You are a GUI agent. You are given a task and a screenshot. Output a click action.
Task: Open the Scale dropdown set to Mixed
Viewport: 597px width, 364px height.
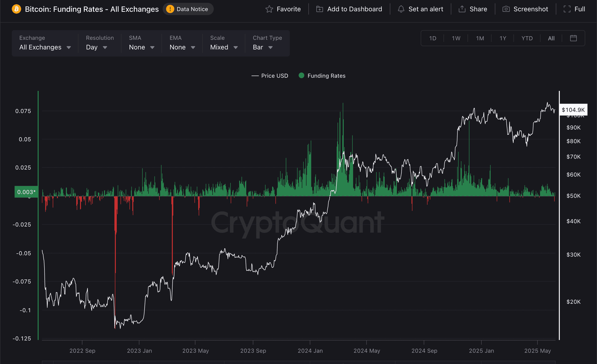224,43
